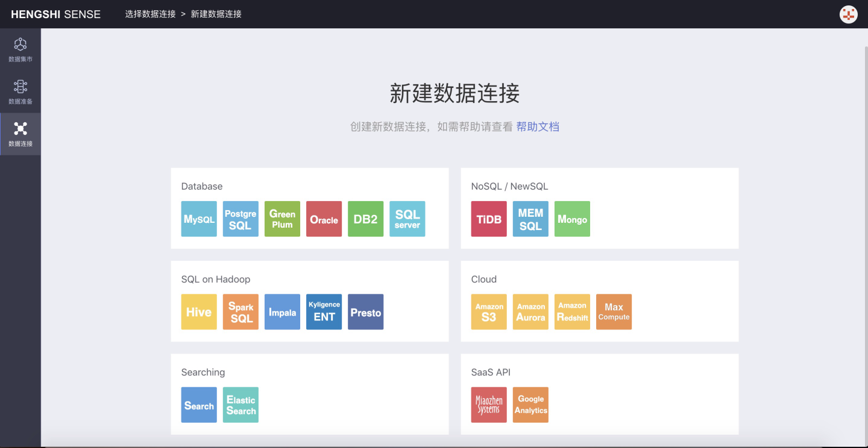Choose the Hive connector tile
Image resolution: width=868 pixels, height=448 pixels.
pyautogui.click(x=199, y=312)
